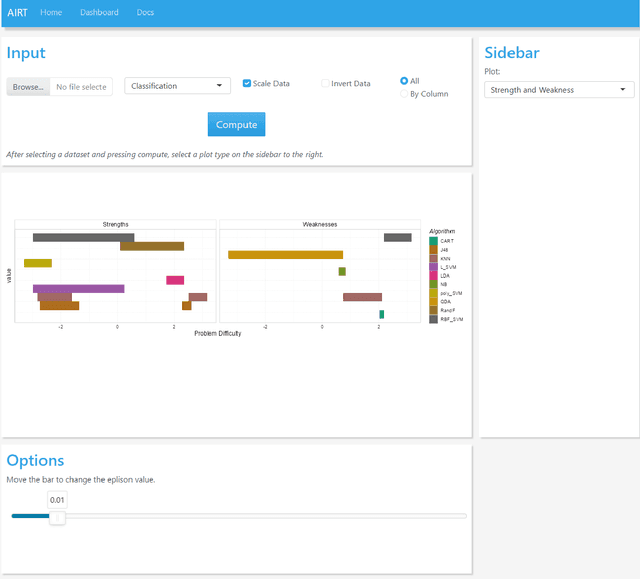
Task: Select the All radio button
Action: point(404,81)
